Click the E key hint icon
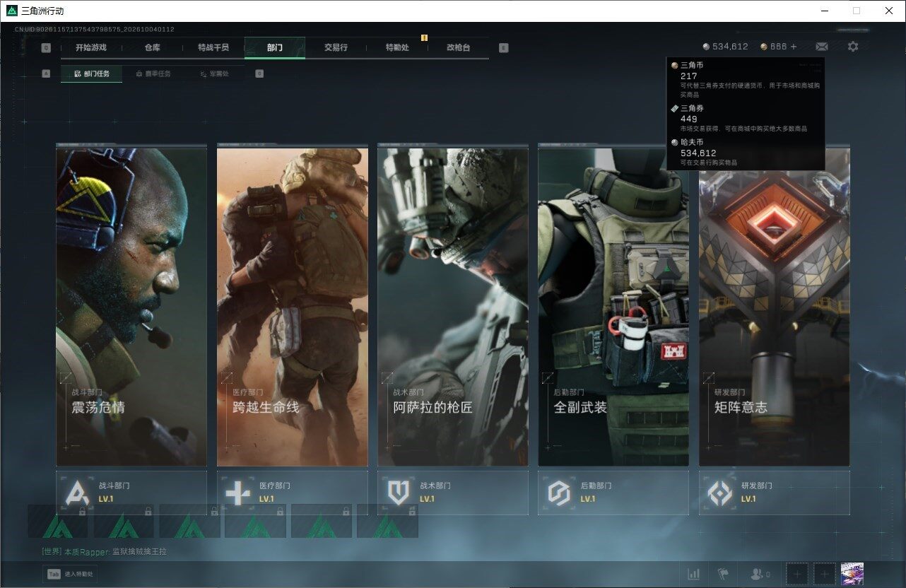Image resolution: width=906 pixels, height=588 pixels. (503, 48)
